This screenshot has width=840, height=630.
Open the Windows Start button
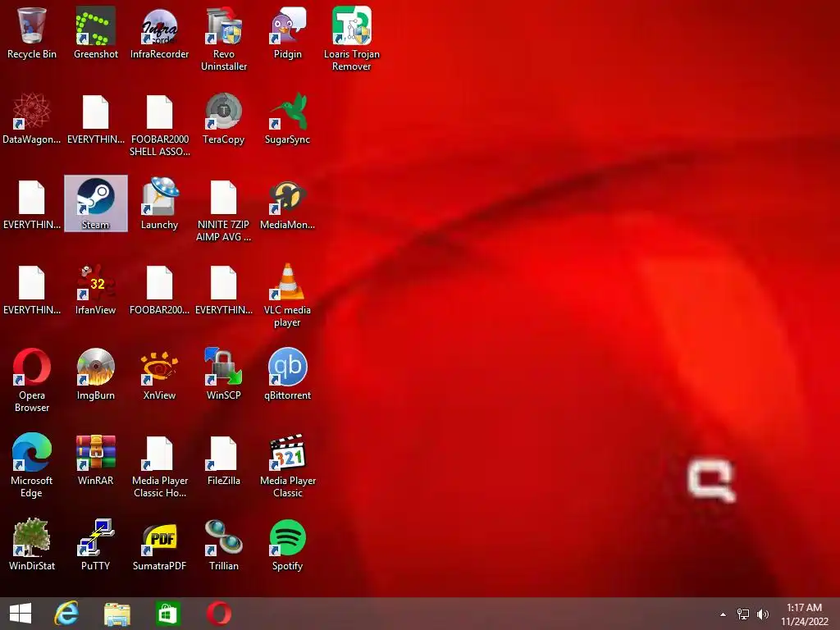21,614
